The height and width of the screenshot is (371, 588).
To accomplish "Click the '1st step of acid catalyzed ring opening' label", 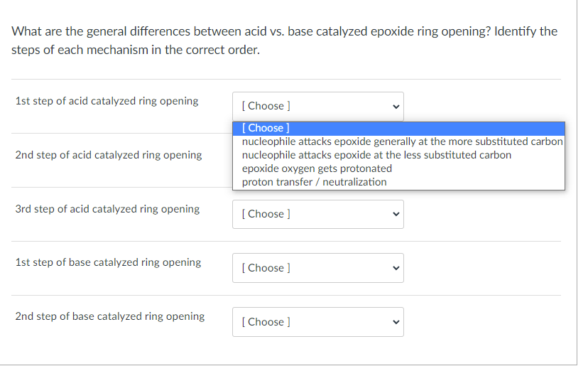I will point(107,101).
